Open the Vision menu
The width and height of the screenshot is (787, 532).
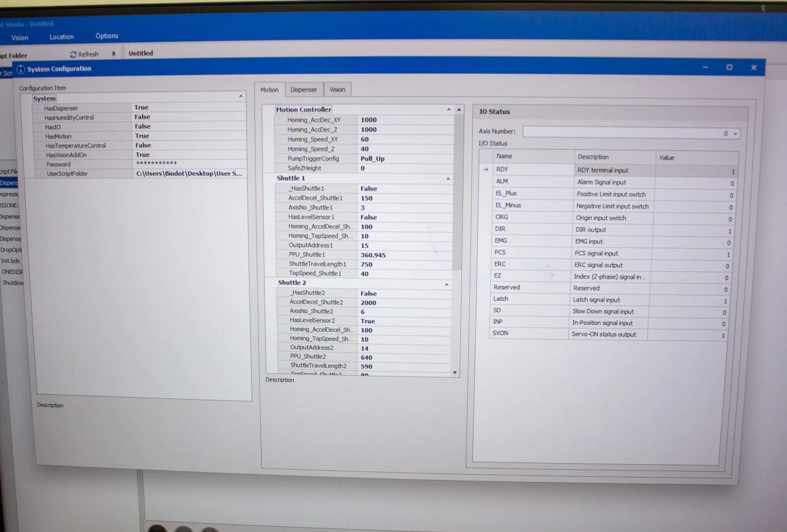pos(20,38)
